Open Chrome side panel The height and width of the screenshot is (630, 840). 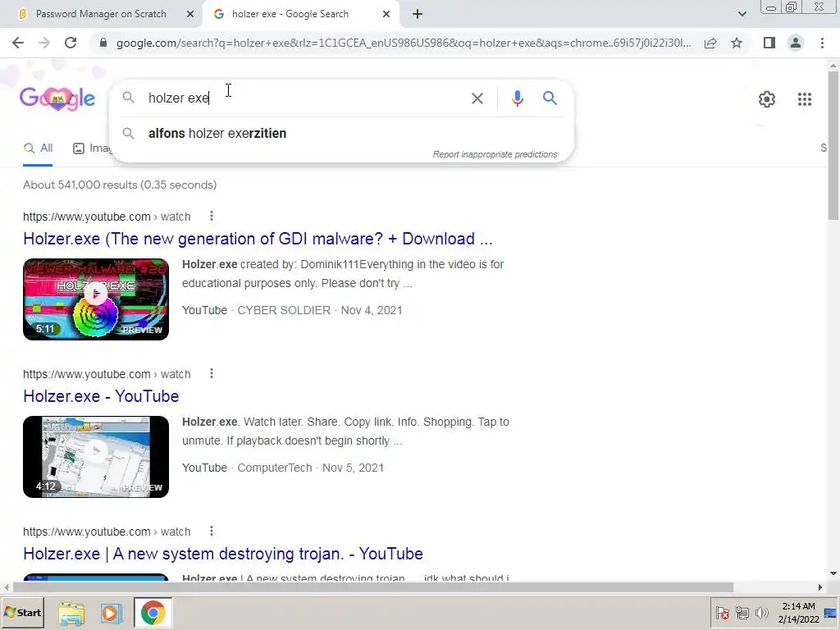(x=769, y=43)
